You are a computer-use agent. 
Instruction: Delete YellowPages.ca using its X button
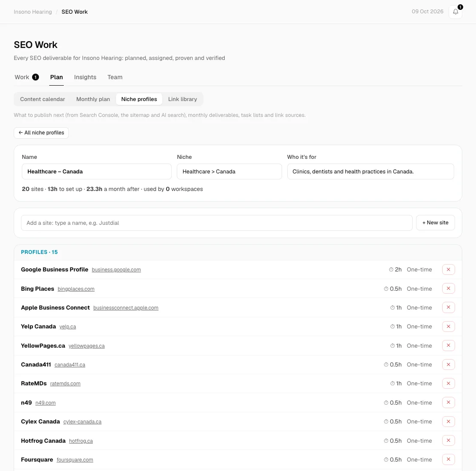click(x=448, y=346)
